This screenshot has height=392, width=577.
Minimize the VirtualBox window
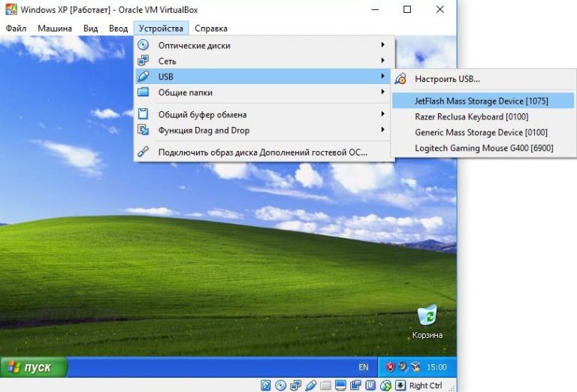(375, 9)
